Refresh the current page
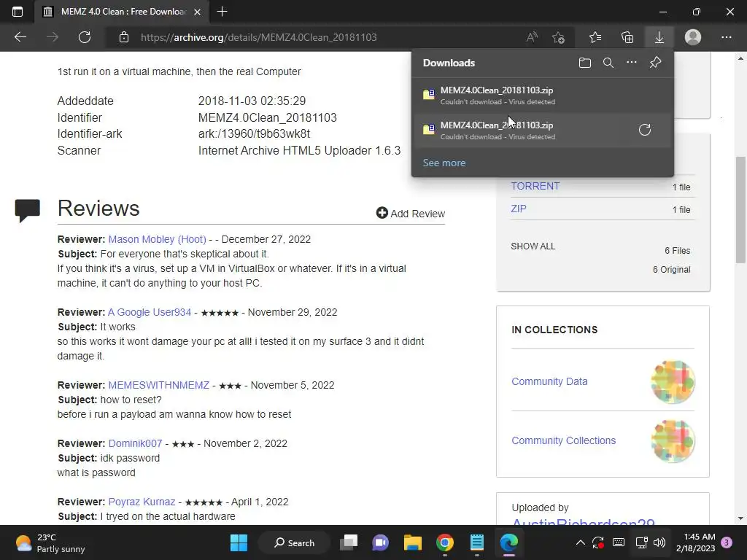This screenshot has width=747, height=560. pyautogui.click(x=85, y=37)
